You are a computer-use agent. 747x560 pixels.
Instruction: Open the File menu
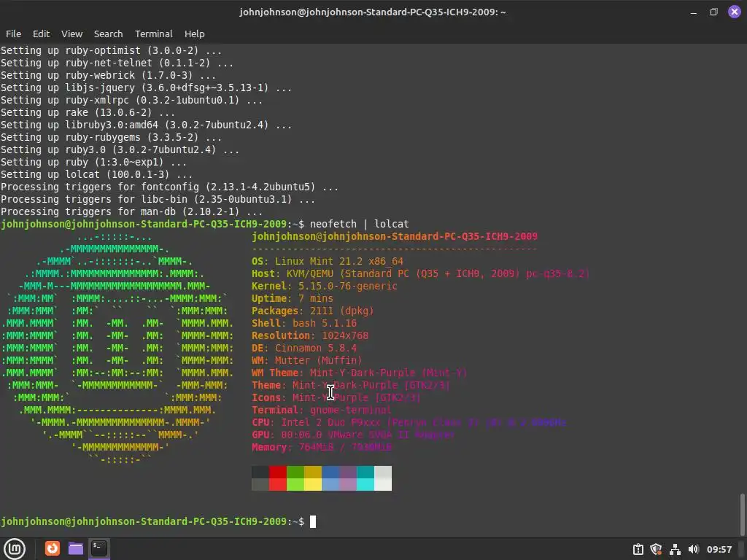point(13,34)
